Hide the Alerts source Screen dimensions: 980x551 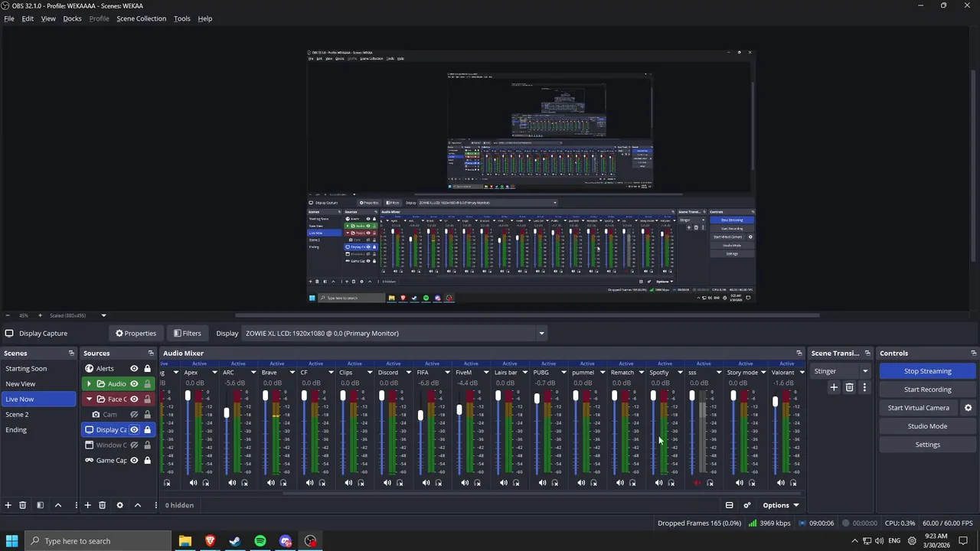coord(134,369)
